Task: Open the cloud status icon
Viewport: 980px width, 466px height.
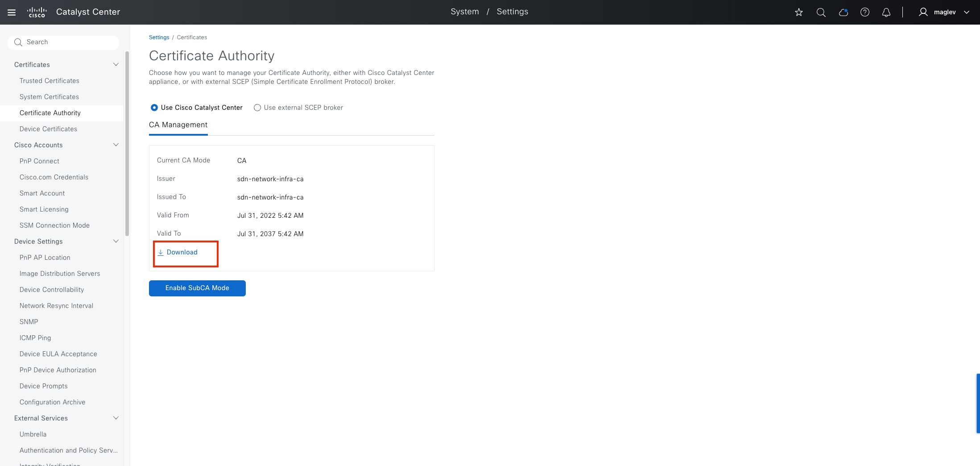Action: 843,12
